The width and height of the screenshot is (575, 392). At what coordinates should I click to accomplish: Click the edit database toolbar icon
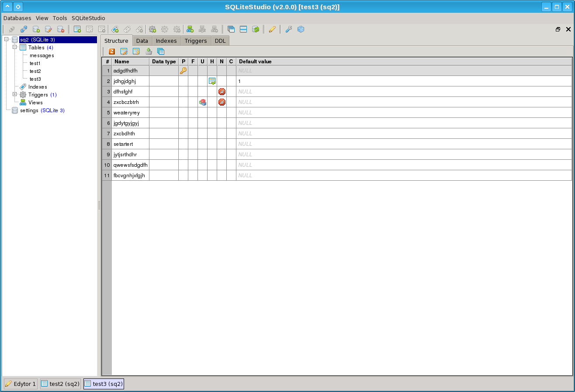click(x=48, y=29)
